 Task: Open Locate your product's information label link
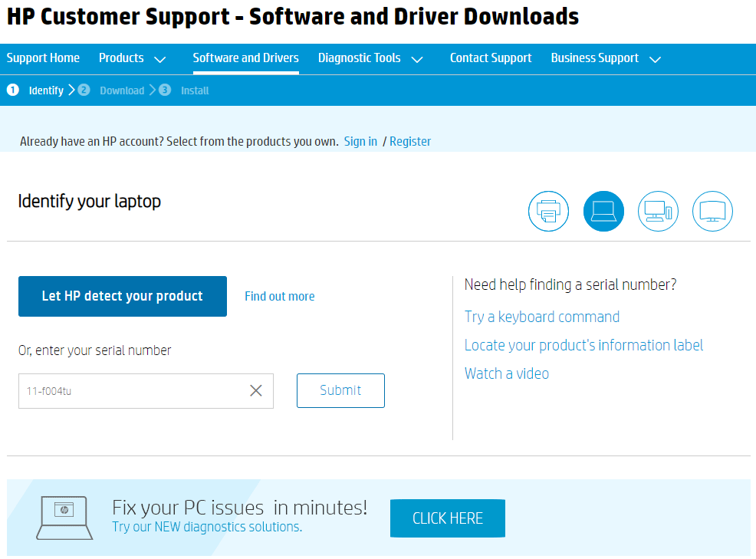(x=583, y=345)
